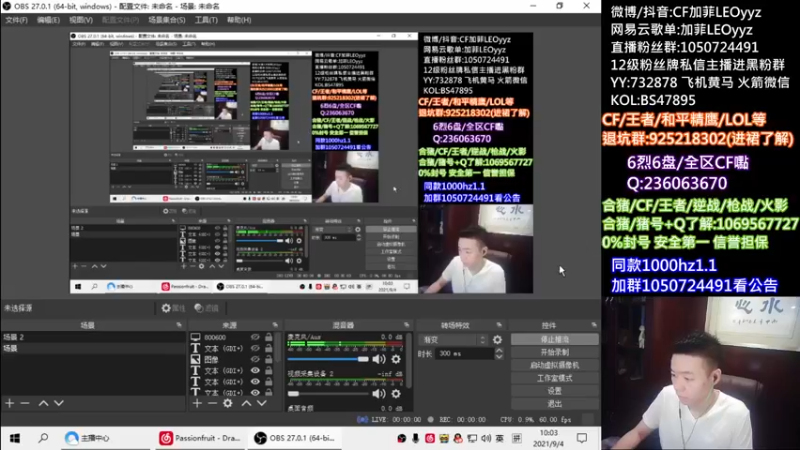The height and width of the screenshot is (450, 800).
Task: Open the Windows notification center icon
Action: pos(582,438)
